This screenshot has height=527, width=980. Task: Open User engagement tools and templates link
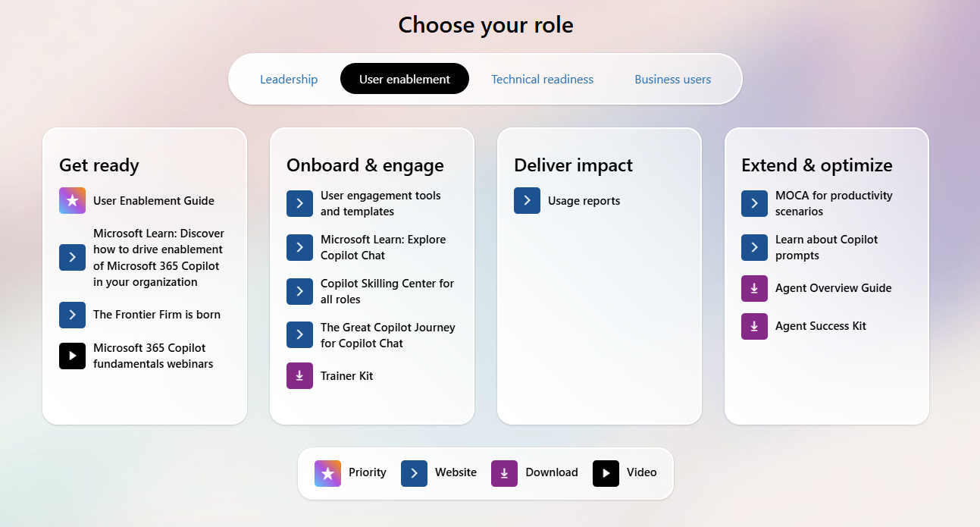(380, 203)
